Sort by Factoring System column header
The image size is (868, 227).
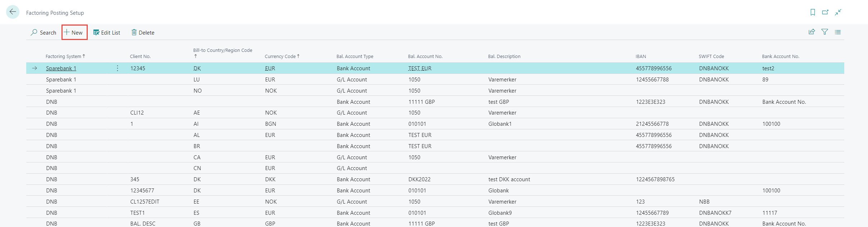(x=63, y=56)
